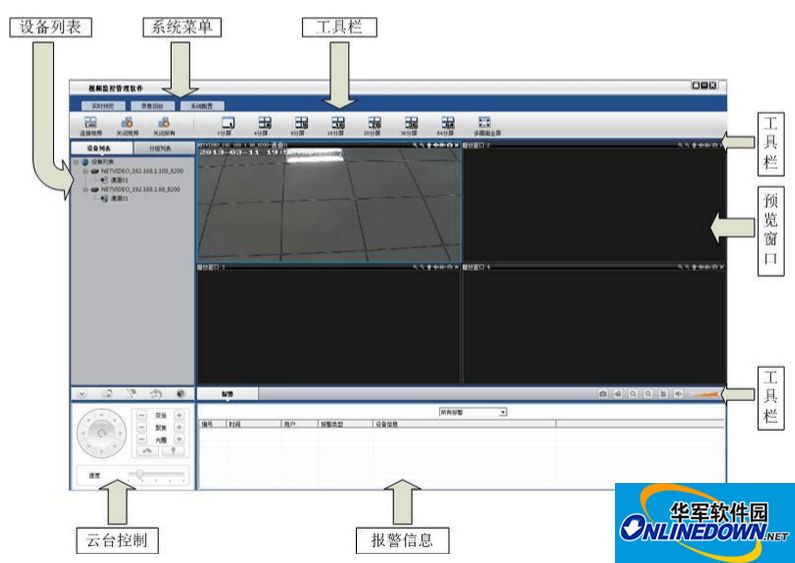Switch to the 64分屏 layout
Viewport: 795px width, 563px height.
pyautogui.click(x=447, y=122)
